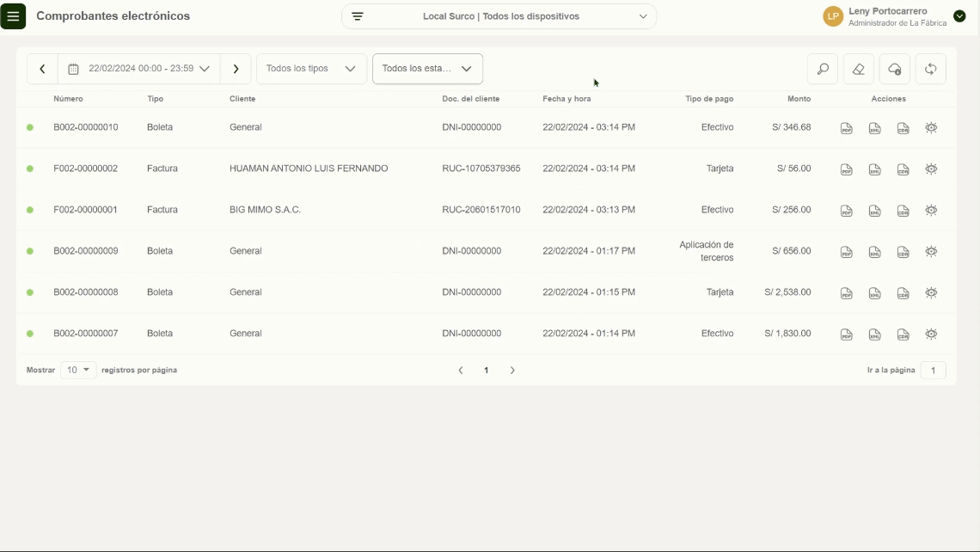Open Leny Portocarrero user menu arrow
Image resolution: width=980 pixels, height=552 pixels.
point(959,16)
